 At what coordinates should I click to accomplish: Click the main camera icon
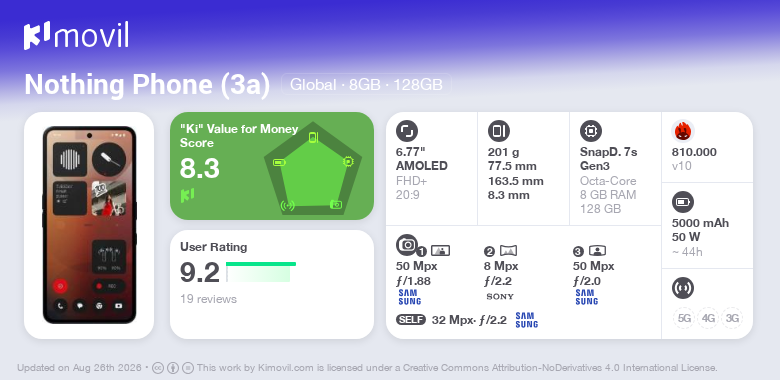[x=407, y=245]
